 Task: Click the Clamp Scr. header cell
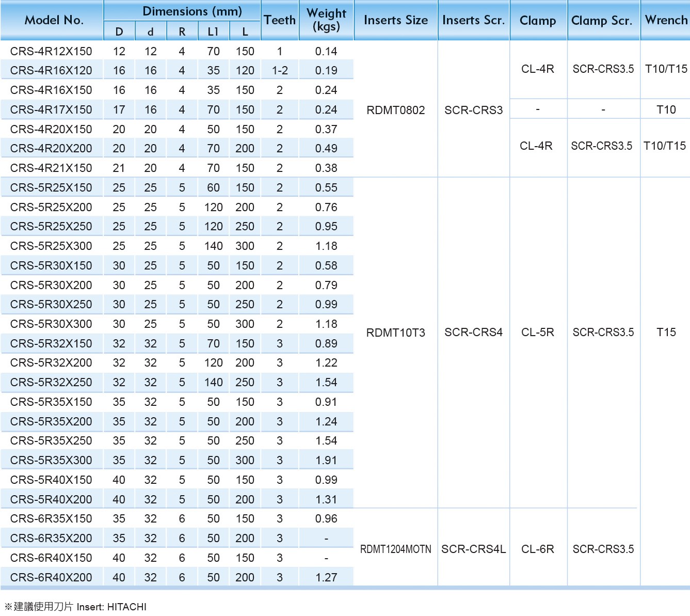click(x=601, y=21)
